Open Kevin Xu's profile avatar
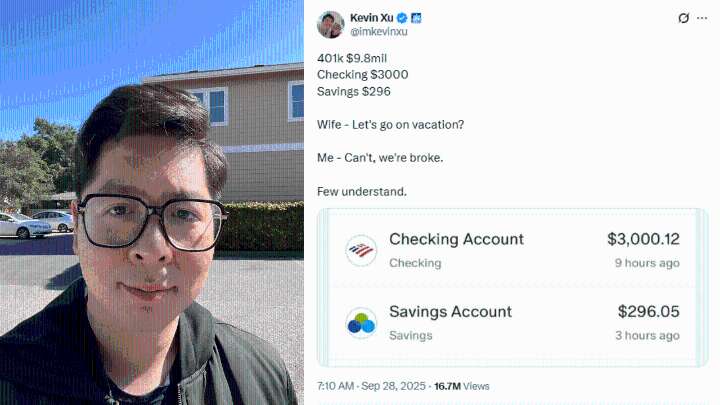This screenshot has width=720, height=405. click(x=331, y=25)
